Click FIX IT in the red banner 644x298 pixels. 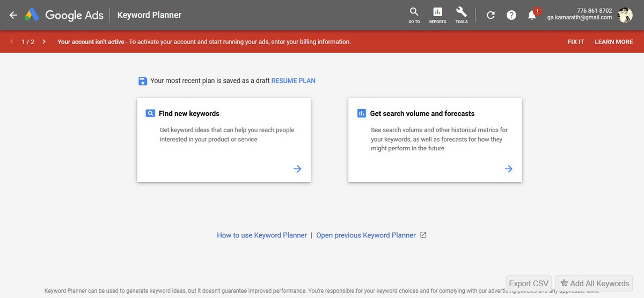[576, 42]
